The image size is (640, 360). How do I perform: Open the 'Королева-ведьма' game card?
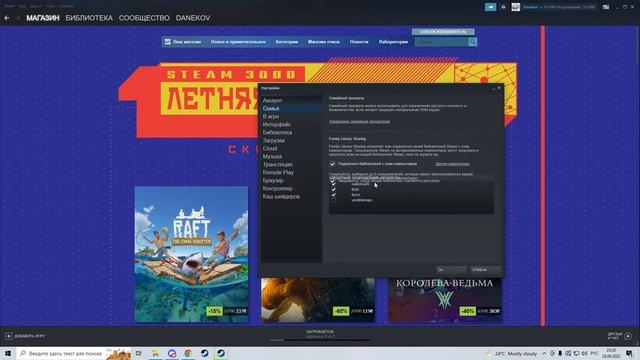pyautogui.click(x=444, y=300)
